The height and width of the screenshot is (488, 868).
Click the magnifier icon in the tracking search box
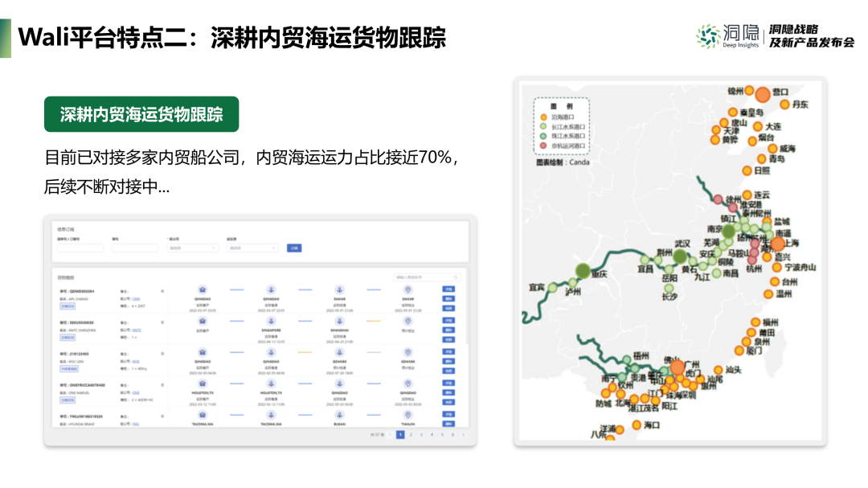click(457, 276)
